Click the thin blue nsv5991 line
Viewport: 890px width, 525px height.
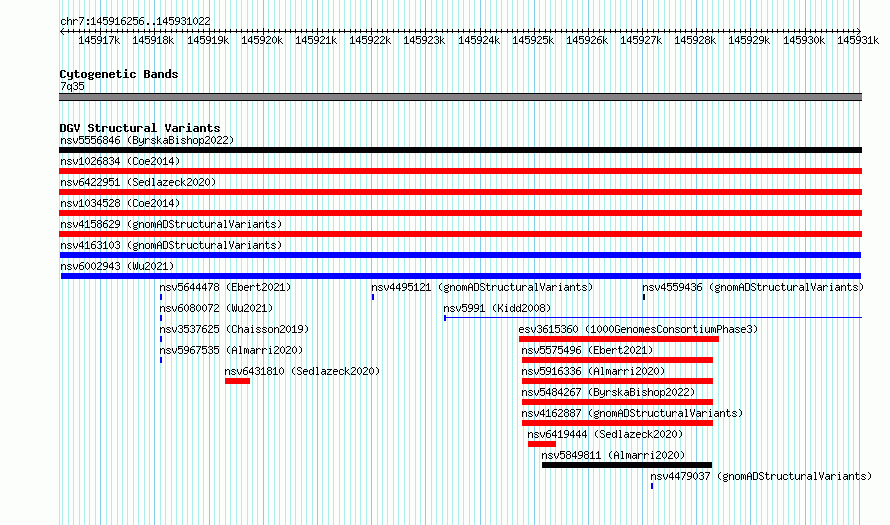click(653, 317)
